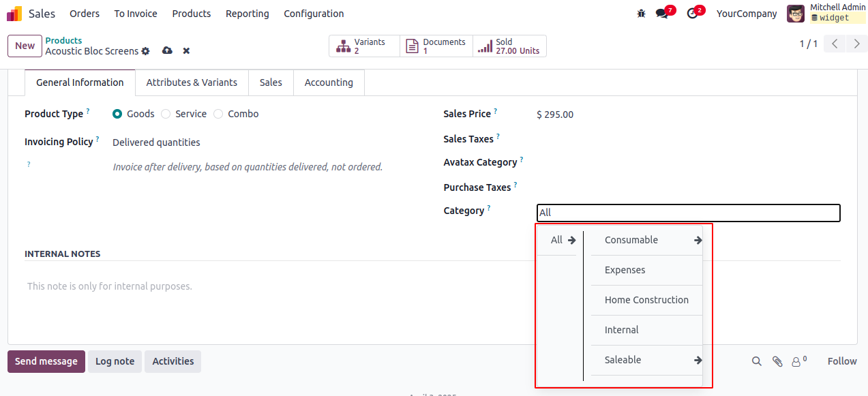
Task: Expand Consumable category arrow
Action: pos(698,241)
